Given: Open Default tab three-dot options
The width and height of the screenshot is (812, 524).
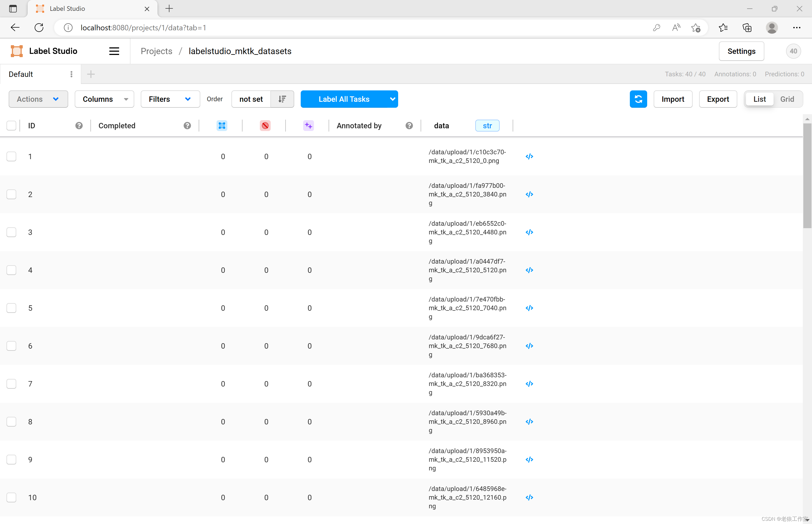Looking at the screenshot, I should pos(71,74).
